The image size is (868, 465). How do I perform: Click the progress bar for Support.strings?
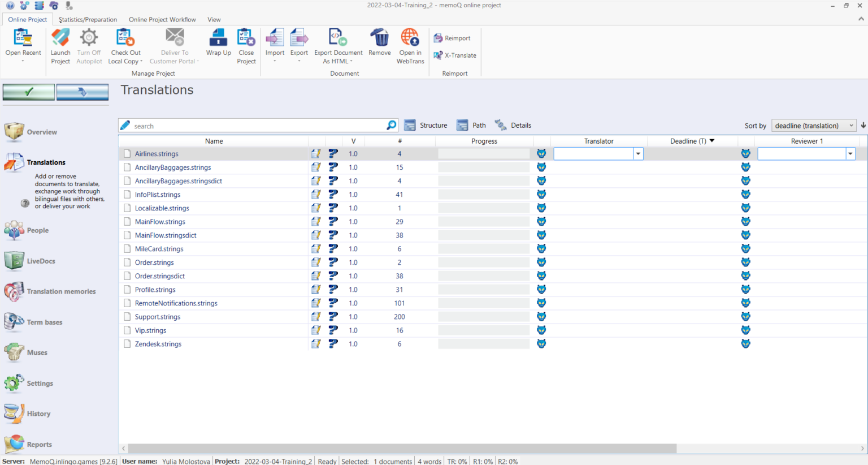point(484,316)
